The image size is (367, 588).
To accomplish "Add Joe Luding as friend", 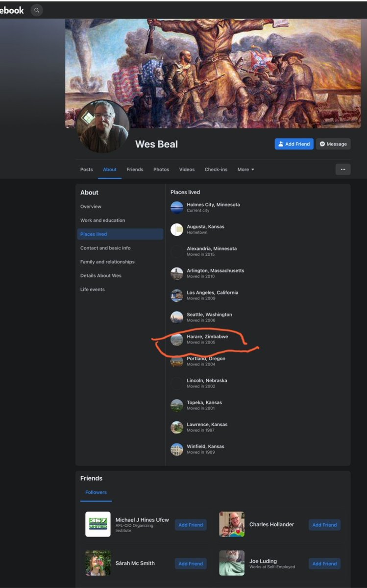I will tap(324, 563).
